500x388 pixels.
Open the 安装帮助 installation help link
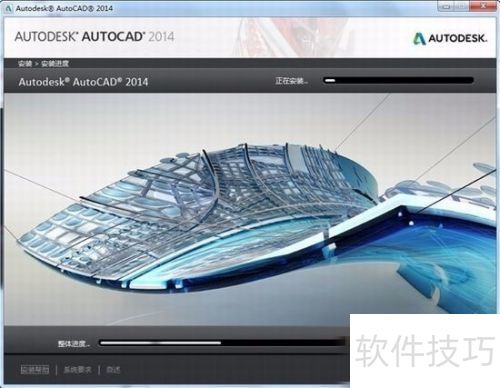(x=35, y=370)
